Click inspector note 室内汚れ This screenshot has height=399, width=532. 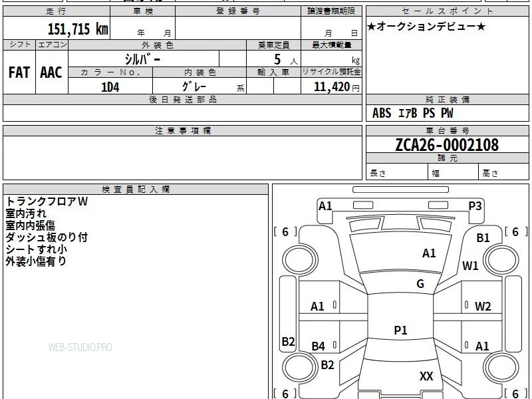(x=26, y=213)
